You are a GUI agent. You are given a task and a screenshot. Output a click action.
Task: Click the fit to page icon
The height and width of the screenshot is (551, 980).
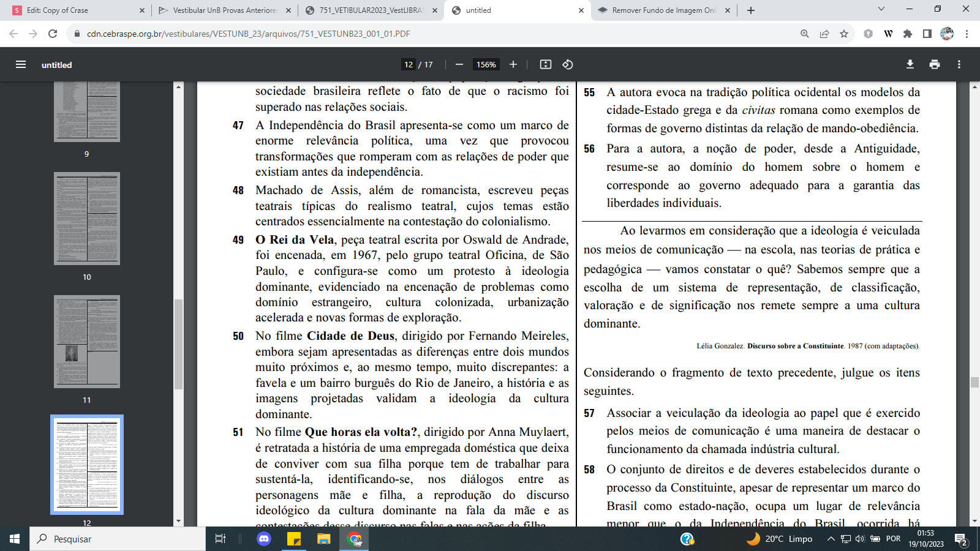546,64
